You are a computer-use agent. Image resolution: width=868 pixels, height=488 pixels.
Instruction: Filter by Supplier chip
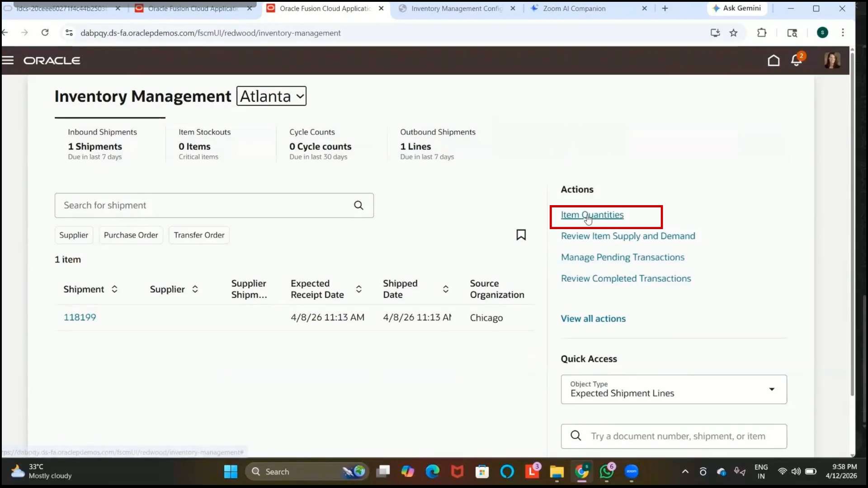point(74,235)
